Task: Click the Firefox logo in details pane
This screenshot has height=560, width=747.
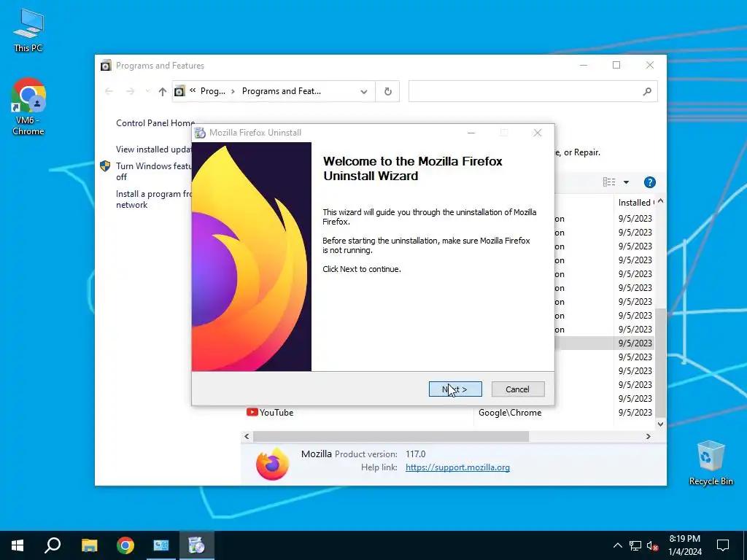Action: [273, 463]
